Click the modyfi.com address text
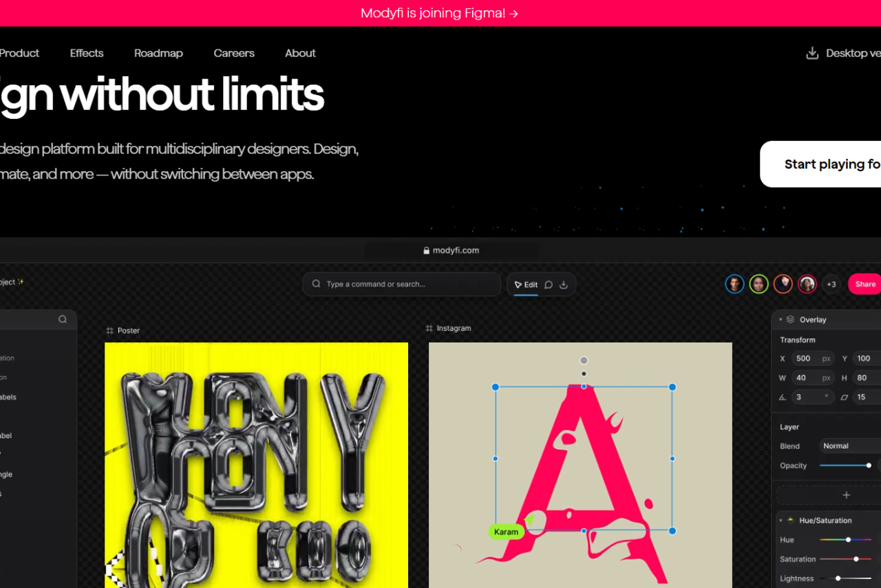 coord(456,250)
